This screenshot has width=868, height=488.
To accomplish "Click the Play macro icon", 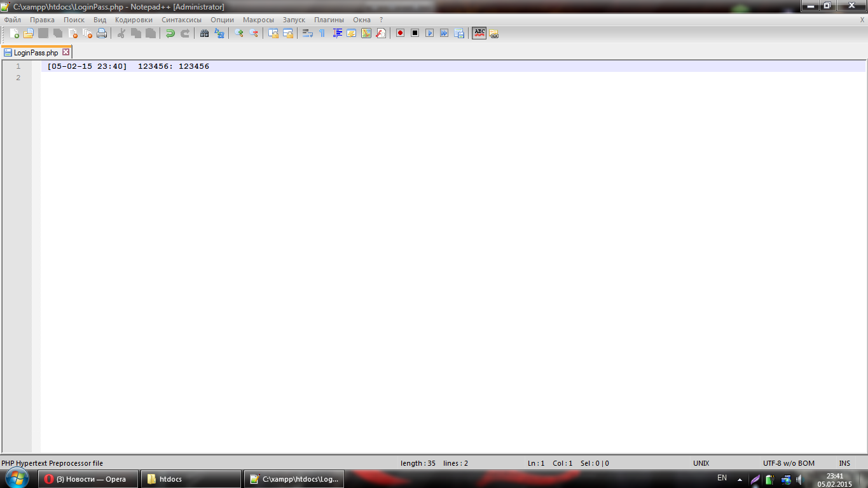I will (x=429, y=33).
